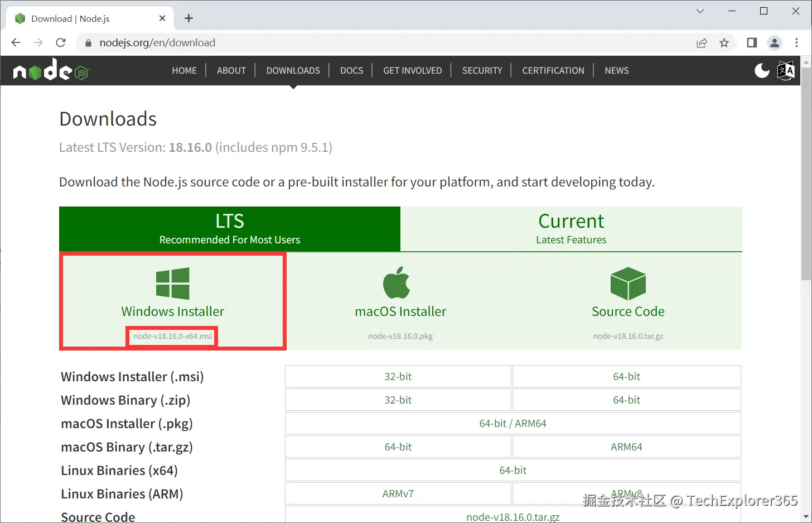Open the tab search chevron

700,11
